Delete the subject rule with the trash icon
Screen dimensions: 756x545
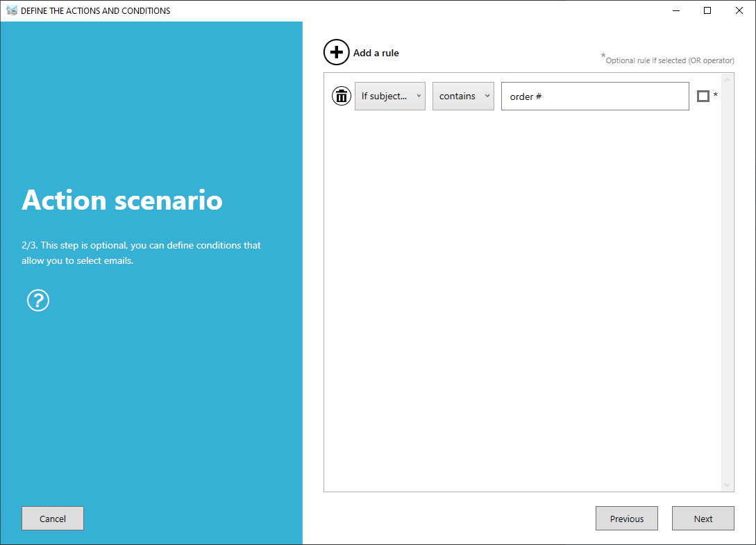click(x=341, y=96)
